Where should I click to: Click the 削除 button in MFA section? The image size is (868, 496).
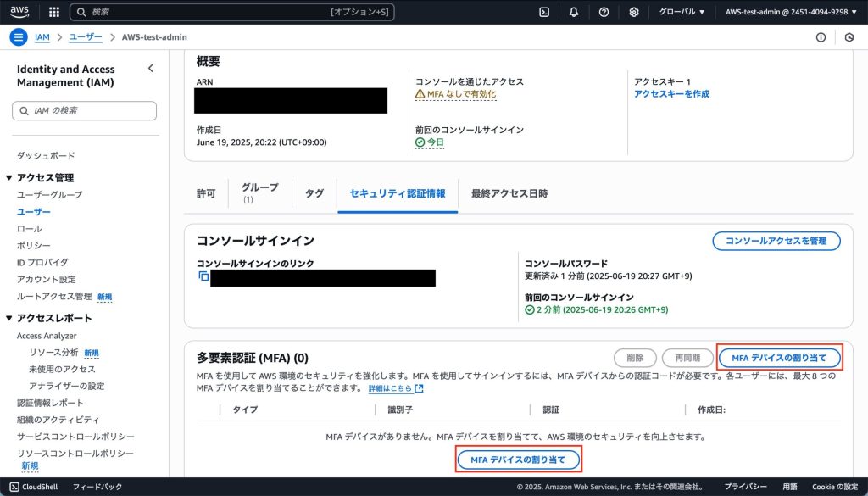click(635, 358)
